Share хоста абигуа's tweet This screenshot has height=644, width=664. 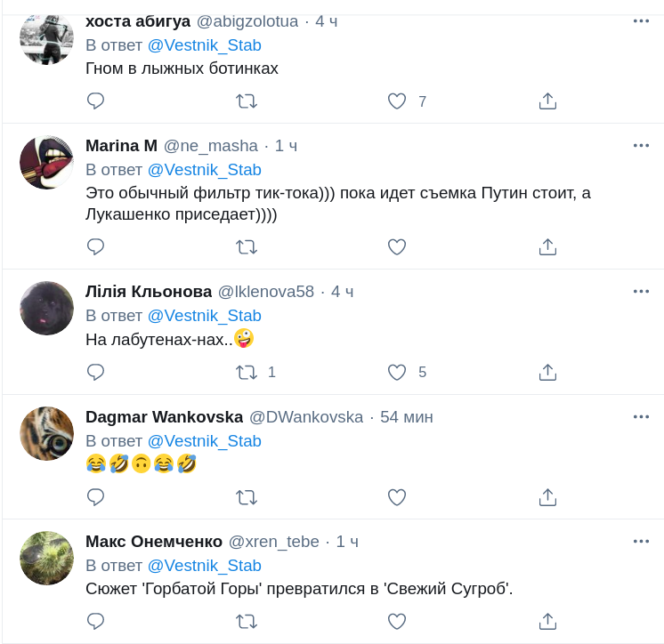547,101
